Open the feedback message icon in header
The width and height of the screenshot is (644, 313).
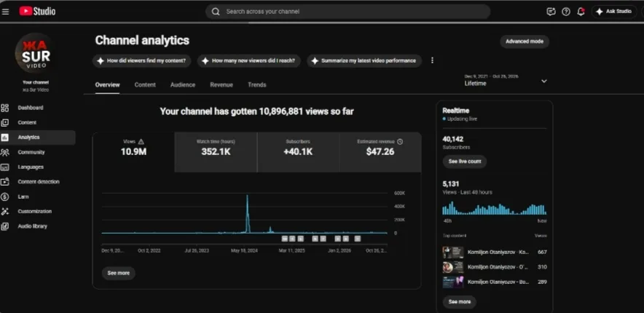tap(551, 12)
